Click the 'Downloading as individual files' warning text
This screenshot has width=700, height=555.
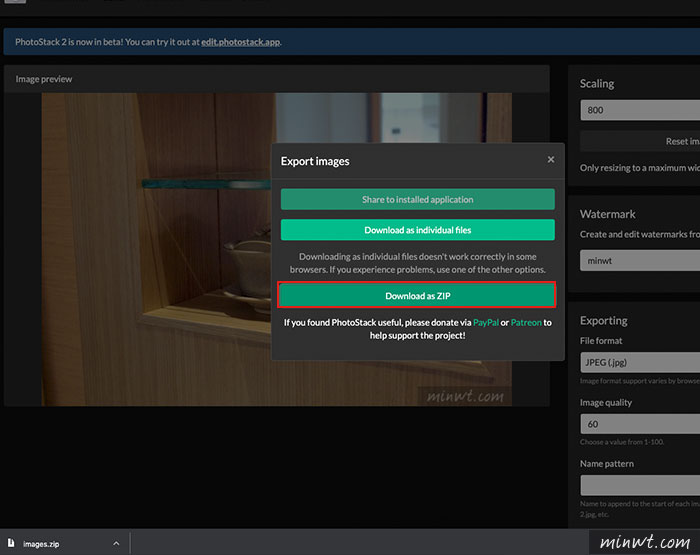[417, 263]
